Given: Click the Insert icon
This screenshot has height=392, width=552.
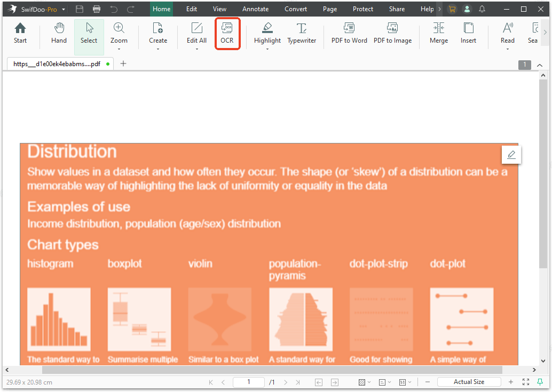Looking at the screenshot, I should pyautogui.click(x=468, y=34).
